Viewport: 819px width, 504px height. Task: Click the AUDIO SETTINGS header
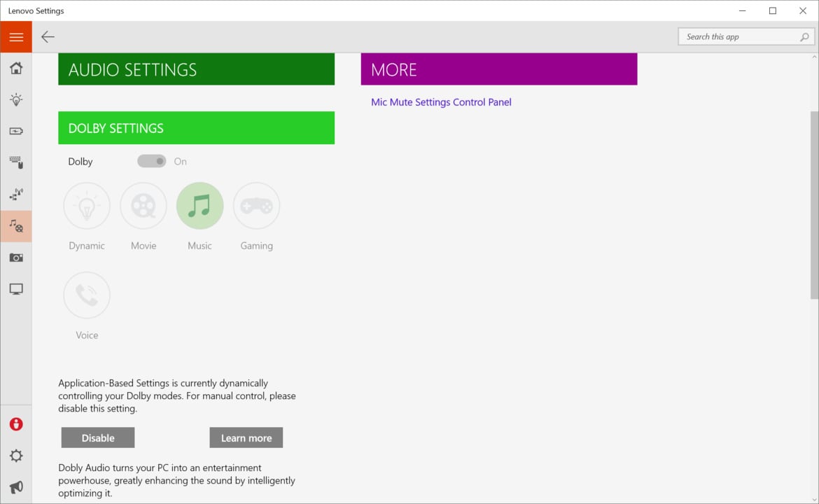tap(197, 69)
